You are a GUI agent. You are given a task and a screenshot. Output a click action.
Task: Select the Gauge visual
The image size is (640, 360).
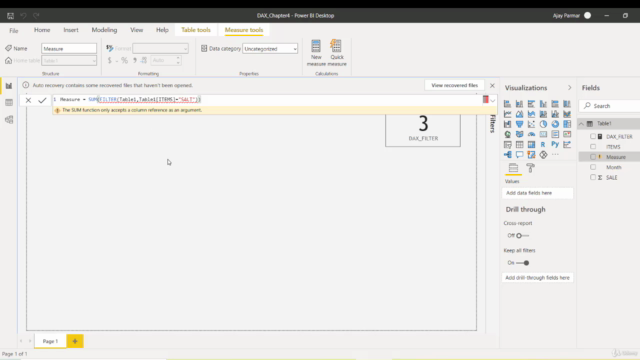[x=531, y=134]
